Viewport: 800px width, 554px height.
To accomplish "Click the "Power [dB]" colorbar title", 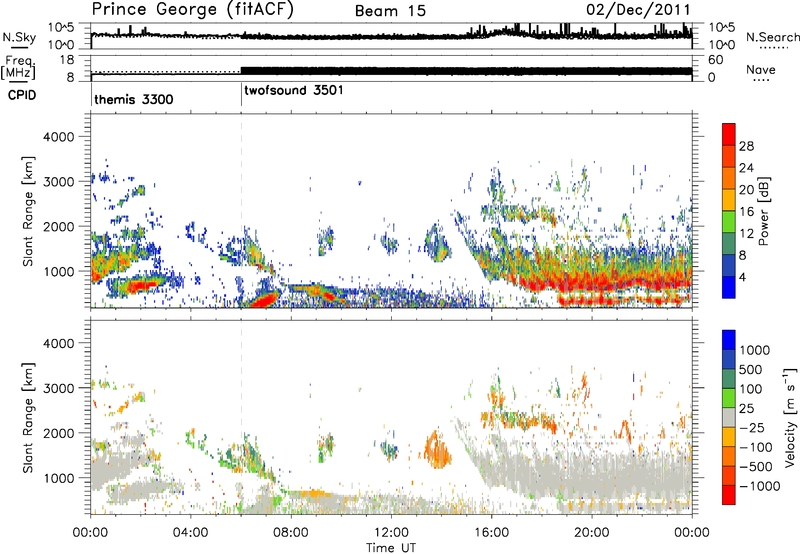I will 764,211.
